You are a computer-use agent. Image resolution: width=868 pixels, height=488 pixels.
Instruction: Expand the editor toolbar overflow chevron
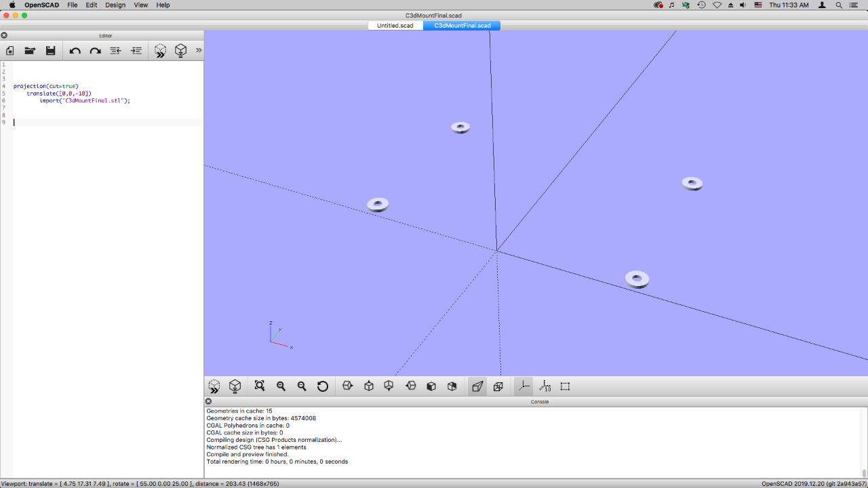199,50
